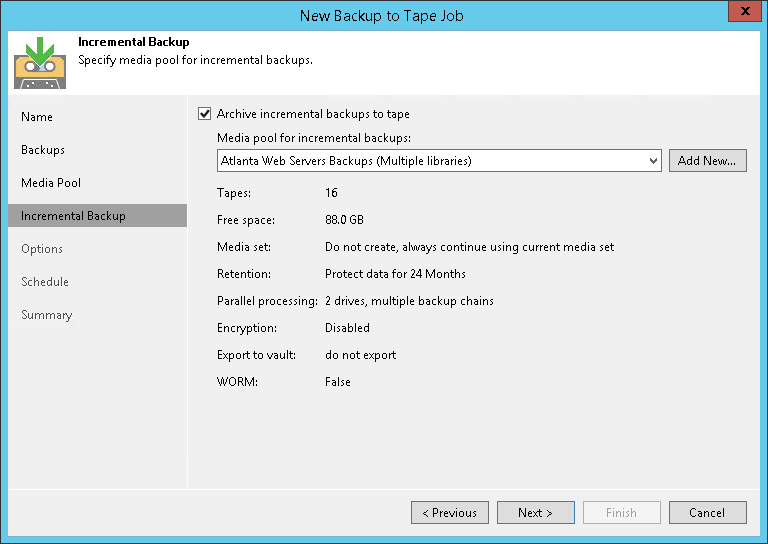
Task: Open the media pool dropdown arrow
Action: 653,160
